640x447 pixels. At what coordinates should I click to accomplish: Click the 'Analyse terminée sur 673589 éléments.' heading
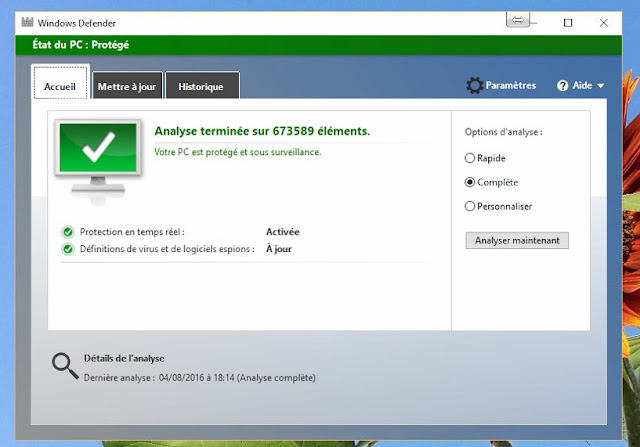[x=262, y=131]
